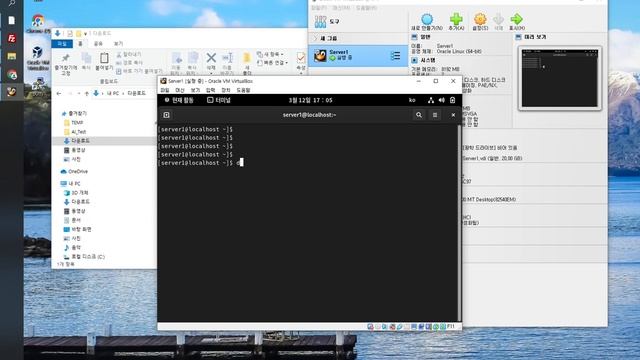Click the 잘라내기 cut button in Explorer ribbon
This screenshot has height=360, width=640.
[129, 54]
